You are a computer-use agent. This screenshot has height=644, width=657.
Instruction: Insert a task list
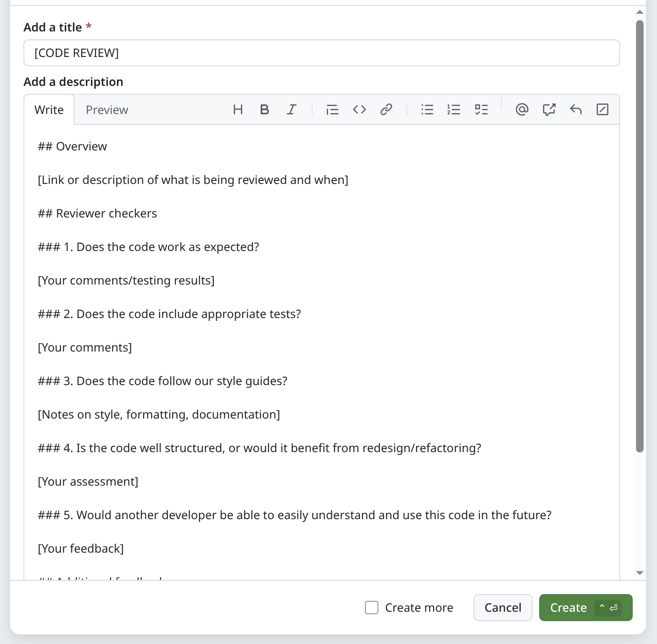[481, 110]
